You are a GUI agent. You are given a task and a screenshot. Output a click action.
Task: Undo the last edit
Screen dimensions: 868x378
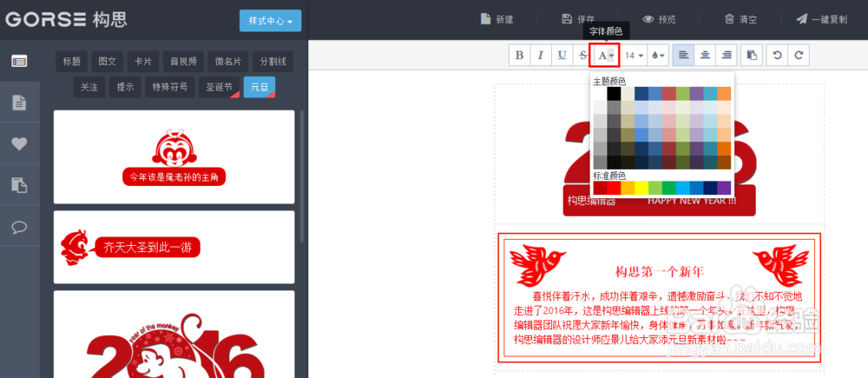[777, 56]
